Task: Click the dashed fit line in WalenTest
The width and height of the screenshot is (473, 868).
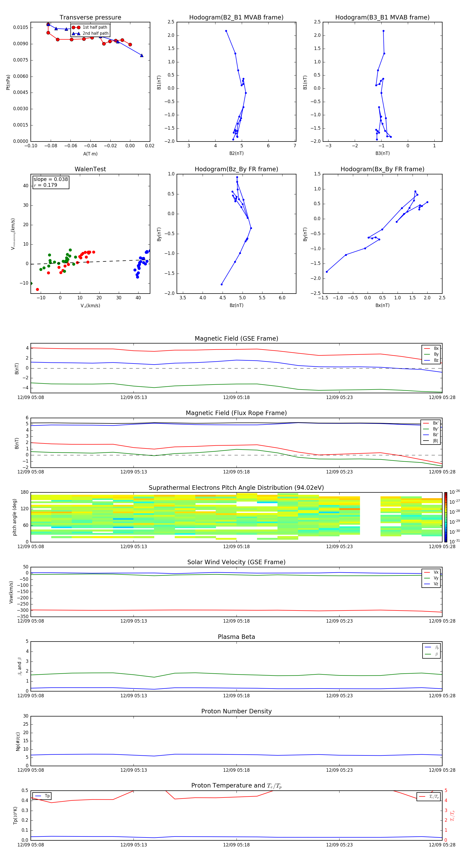Action: [x=90, y=262]
